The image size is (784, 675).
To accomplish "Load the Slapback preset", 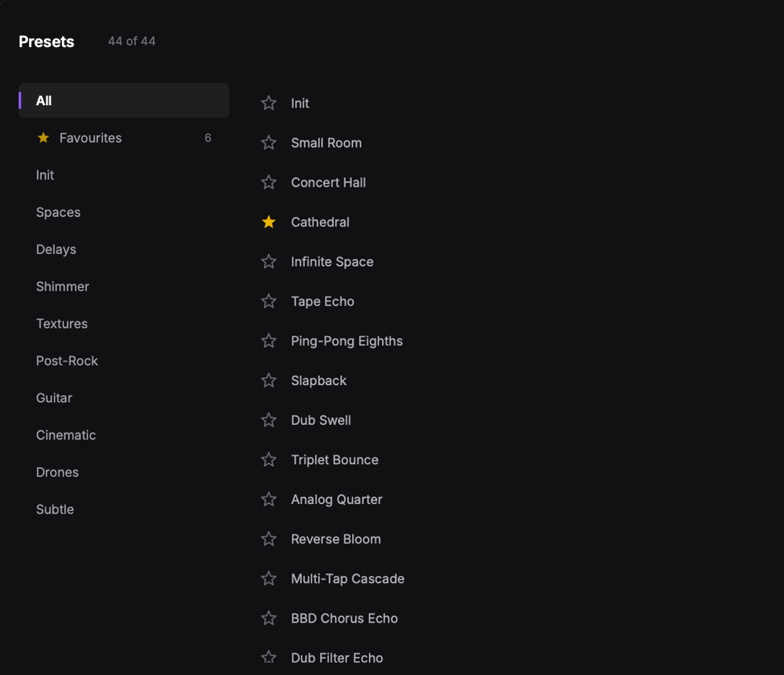I will (x=318, y=380).
